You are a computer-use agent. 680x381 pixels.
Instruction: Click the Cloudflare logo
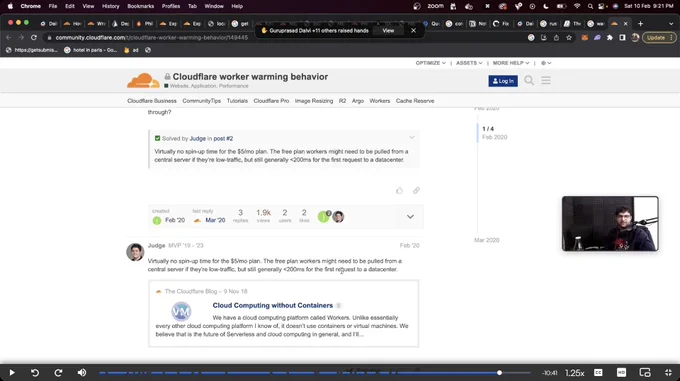coord(143,81)
